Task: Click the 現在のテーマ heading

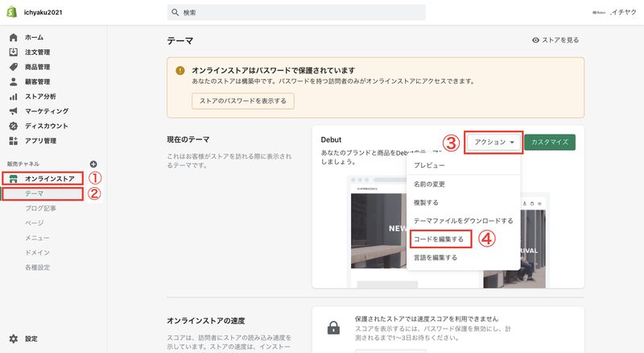Action: point(188,139)
